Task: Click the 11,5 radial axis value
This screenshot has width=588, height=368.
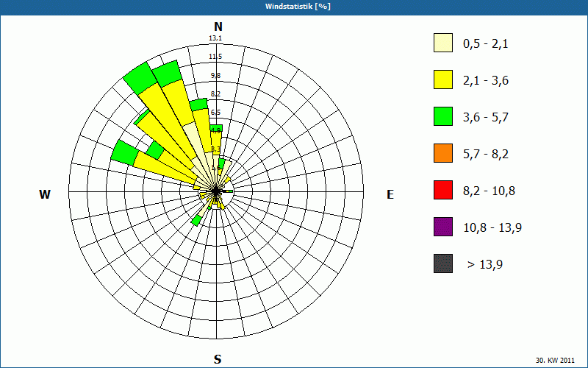Action: click(x=215, y=57)
